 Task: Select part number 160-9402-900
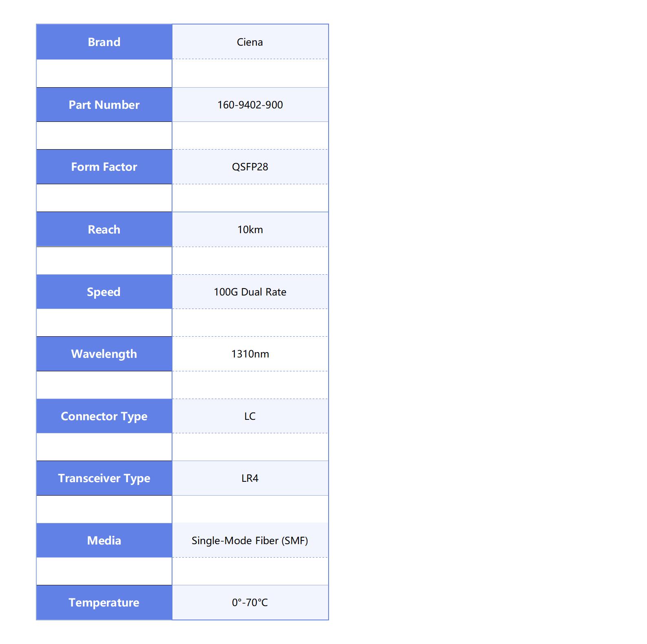[250, 105]
